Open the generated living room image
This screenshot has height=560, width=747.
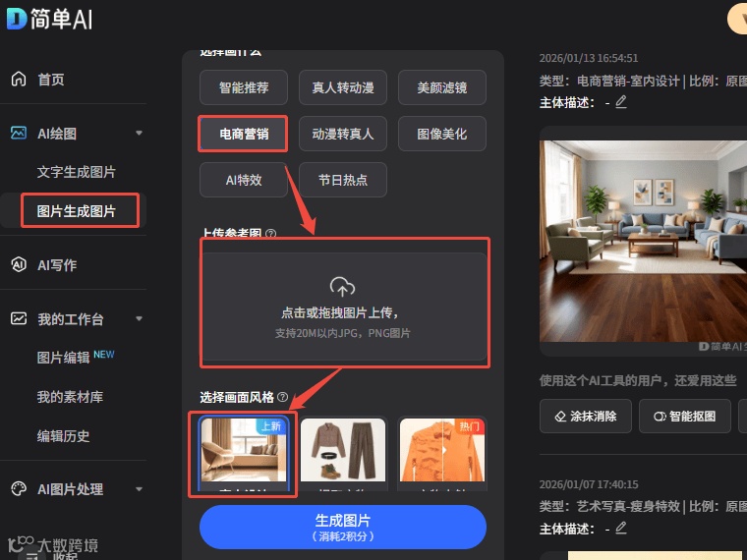tap(643, 241)
